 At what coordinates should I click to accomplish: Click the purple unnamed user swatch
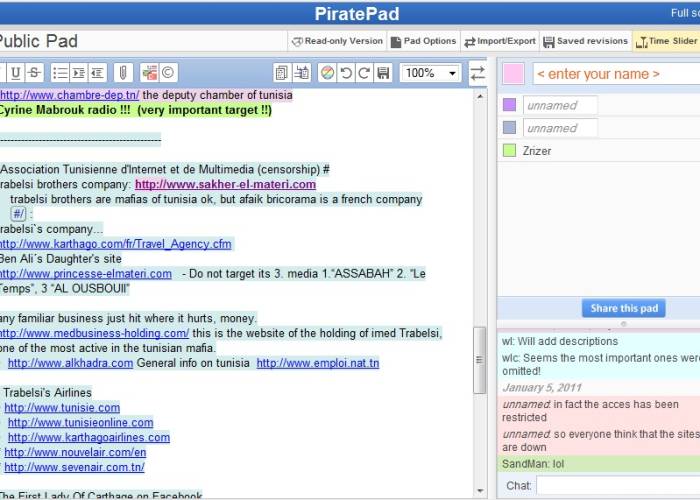pyautogui.click(x=509, y=105)
